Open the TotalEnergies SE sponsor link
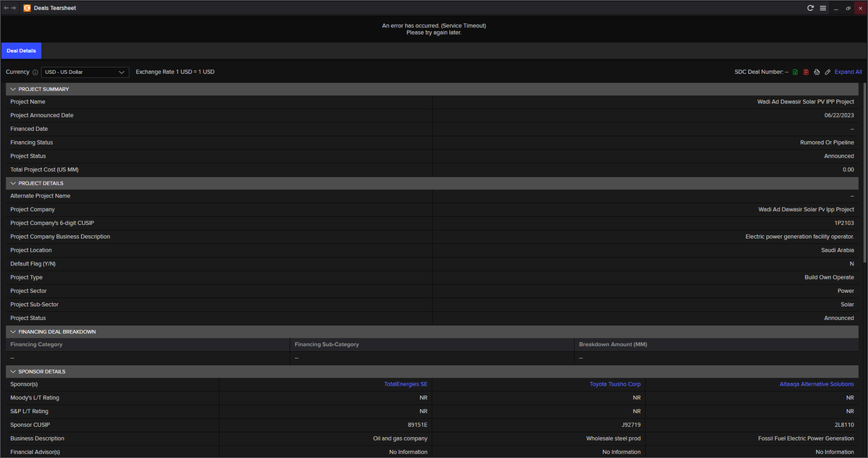 406,384
